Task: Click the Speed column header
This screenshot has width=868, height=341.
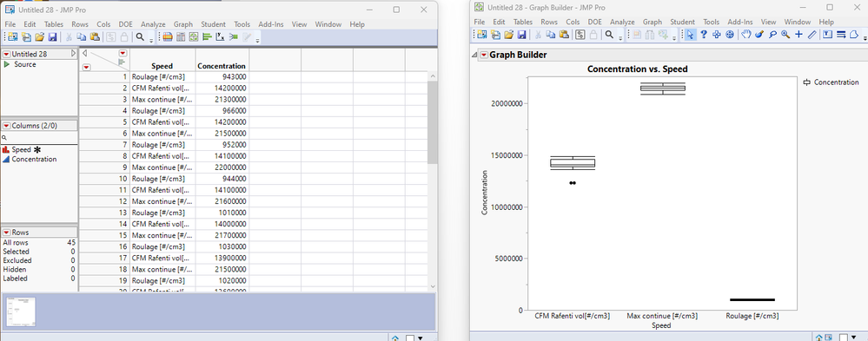Action: (162, 66)
